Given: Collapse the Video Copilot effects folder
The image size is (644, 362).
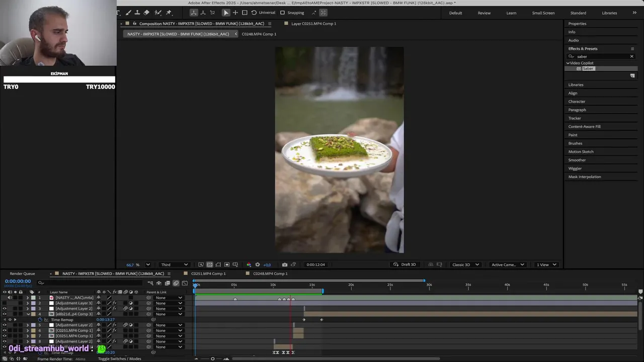Looking at the screenshot, I should [x=568, y=63].
